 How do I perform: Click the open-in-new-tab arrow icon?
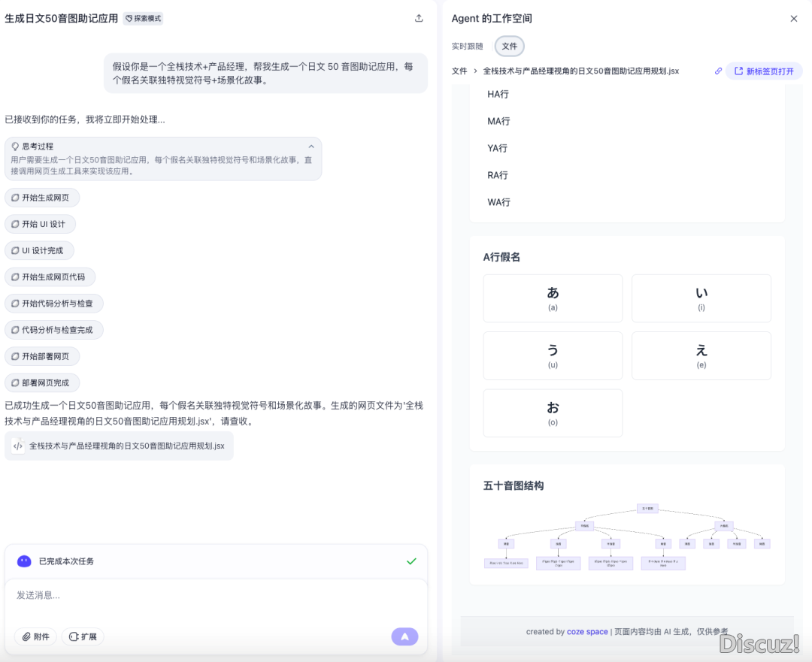tap(738, 71)
